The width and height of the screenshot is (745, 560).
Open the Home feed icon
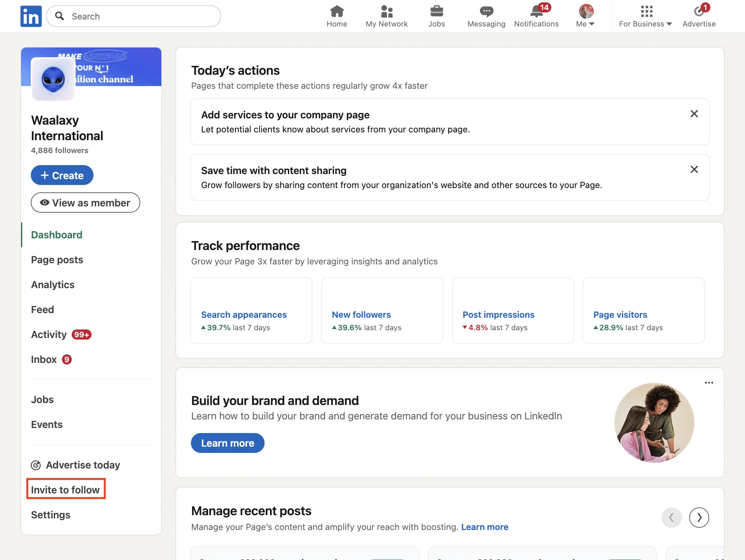[x=337, y=16]
